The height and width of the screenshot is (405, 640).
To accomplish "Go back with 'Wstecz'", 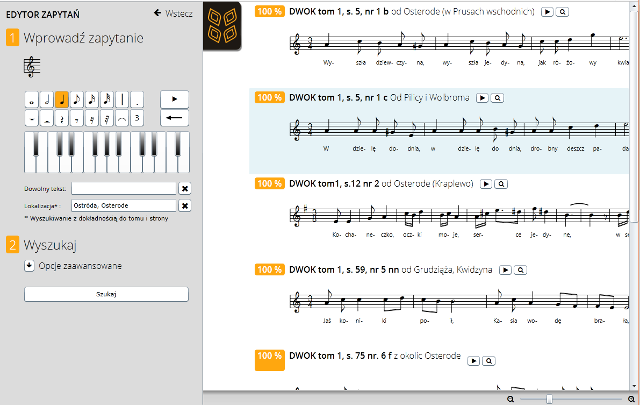I will (x=171, y=13).
